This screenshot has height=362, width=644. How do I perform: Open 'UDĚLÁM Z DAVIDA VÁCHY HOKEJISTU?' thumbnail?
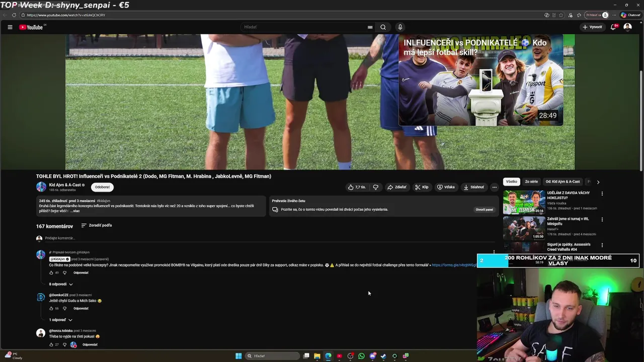tap(524, 202)
